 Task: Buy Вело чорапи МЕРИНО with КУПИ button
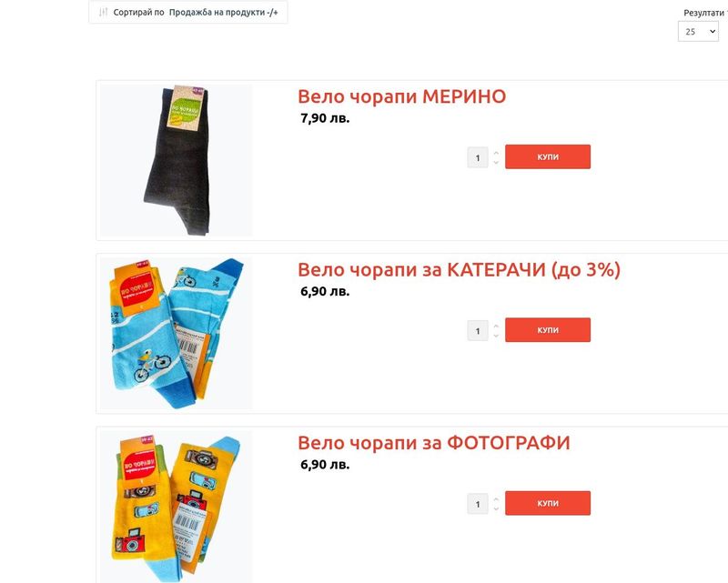(x=548, y=156)
